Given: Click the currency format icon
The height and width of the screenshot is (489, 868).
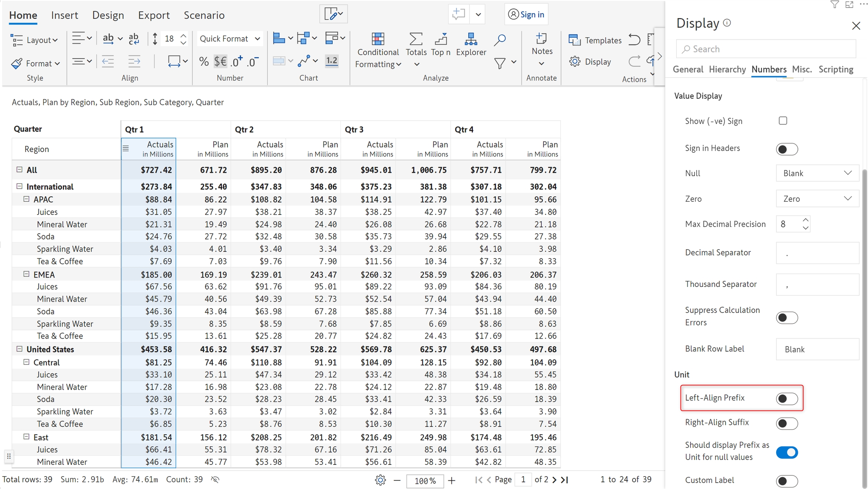Looking at the screenshot, I should [x=220, y=61].
